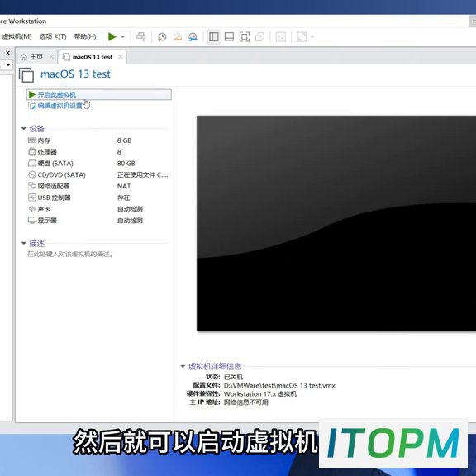Click the hard disk icon

click(x=32, y=164)
